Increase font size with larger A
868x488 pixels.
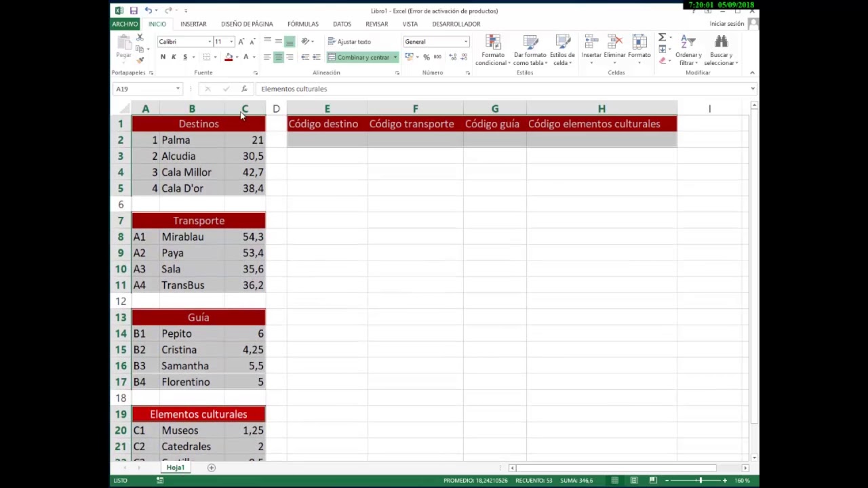click(241, 42)
